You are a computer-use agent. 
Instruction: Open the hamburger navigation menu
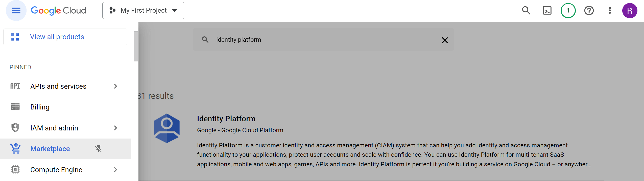(x=16, y=11)
